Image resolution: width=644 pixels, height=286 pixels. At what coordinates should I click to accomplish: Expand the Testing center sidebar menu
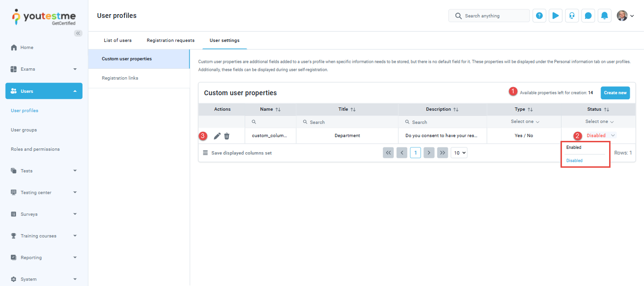pos(44,193)
